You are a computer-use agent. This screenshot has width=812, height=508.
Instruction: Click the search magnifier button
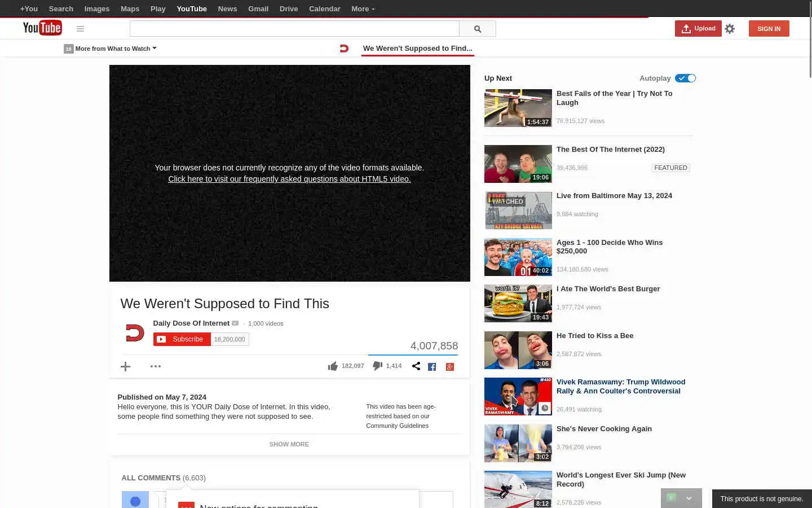pos(478,29)
